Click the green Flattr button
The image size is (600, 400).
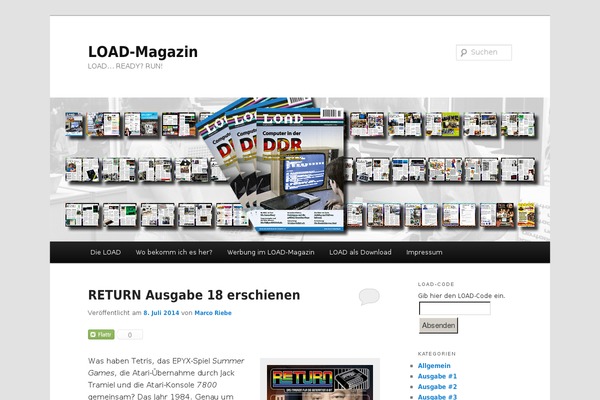coord(101,335)
